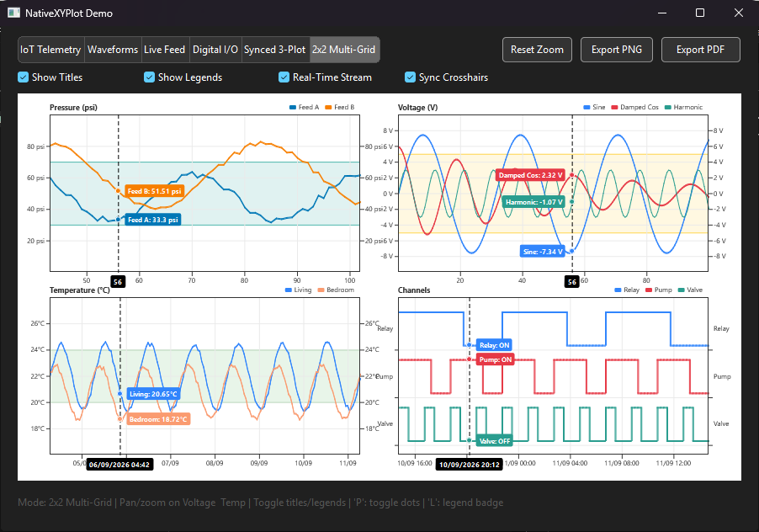Screen dimensions: 759x532
Task: Open the Waveforms tab
Action: (x=113, y=50)
